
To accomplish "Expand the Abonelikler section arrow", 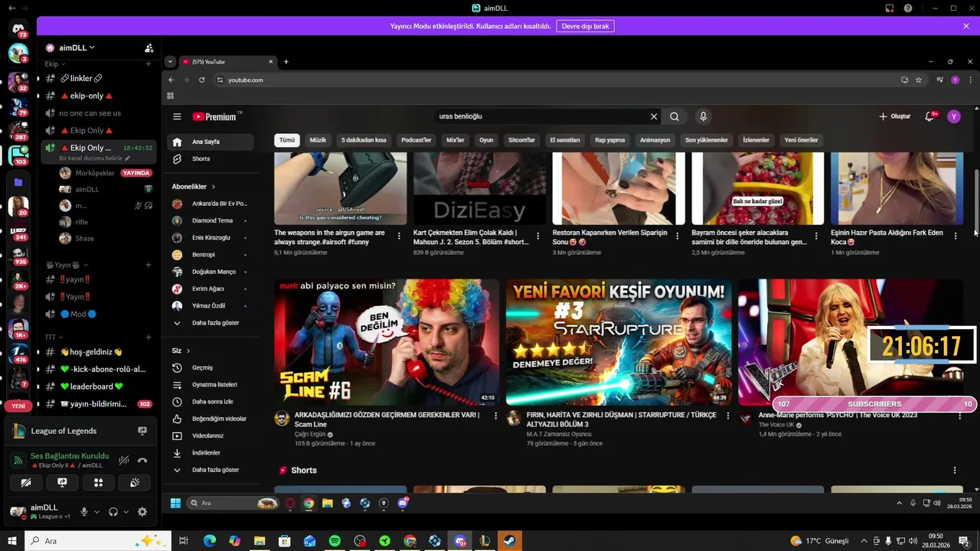I will (x=214, y=187).
